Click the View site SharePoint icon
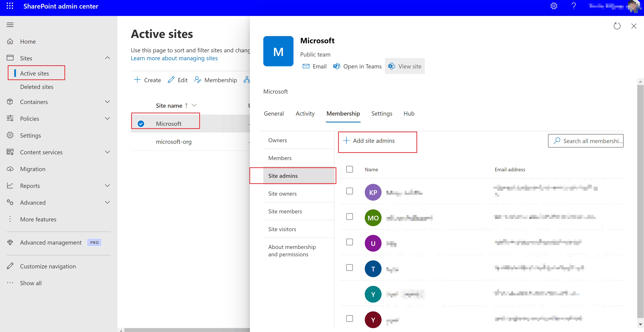This screenshot has width=644, height=332. click(391, 66)
